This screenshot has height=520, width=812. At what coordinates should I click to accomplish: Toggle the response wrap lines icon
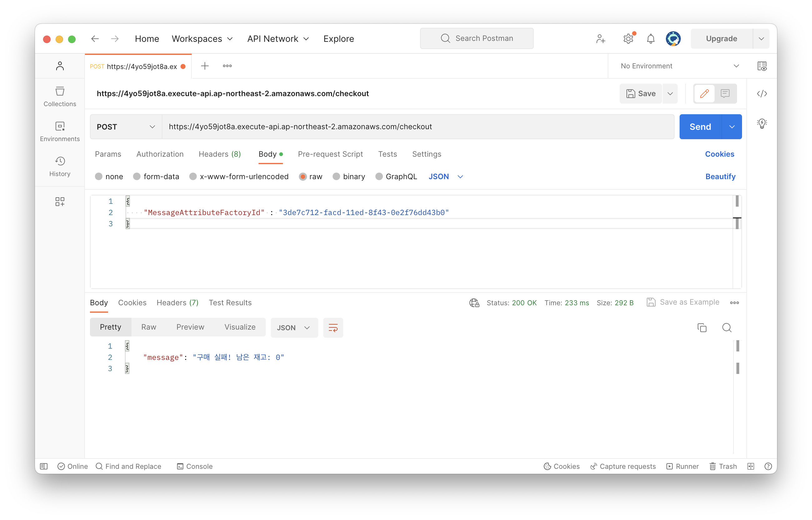click(x=333, y=327)
